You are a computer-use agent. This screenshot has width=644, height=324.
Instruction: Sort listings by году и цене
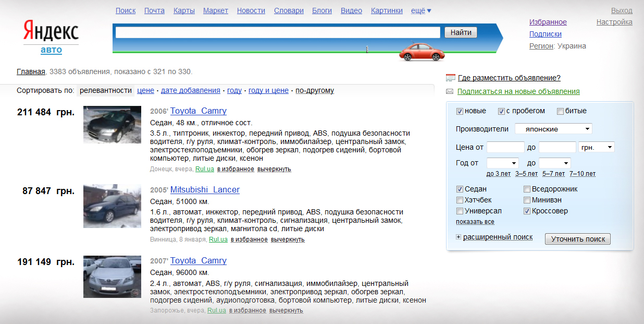pos(268,90)
